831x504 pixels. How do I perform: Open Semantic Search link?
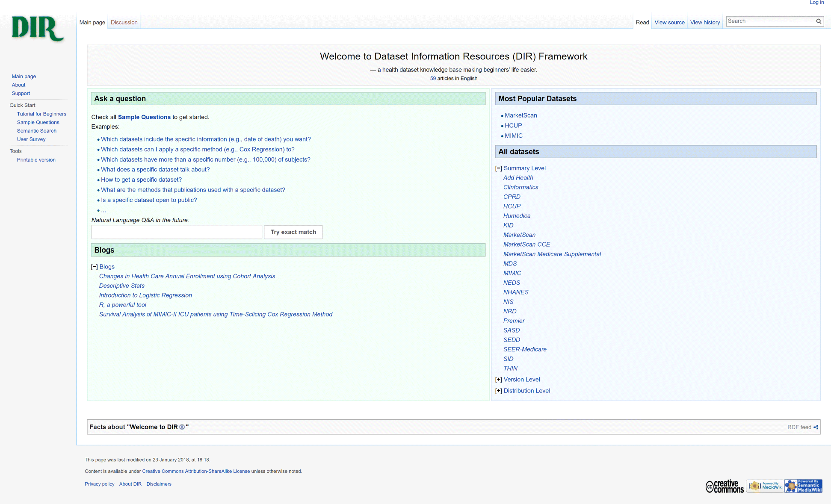[x=36, y=131]
